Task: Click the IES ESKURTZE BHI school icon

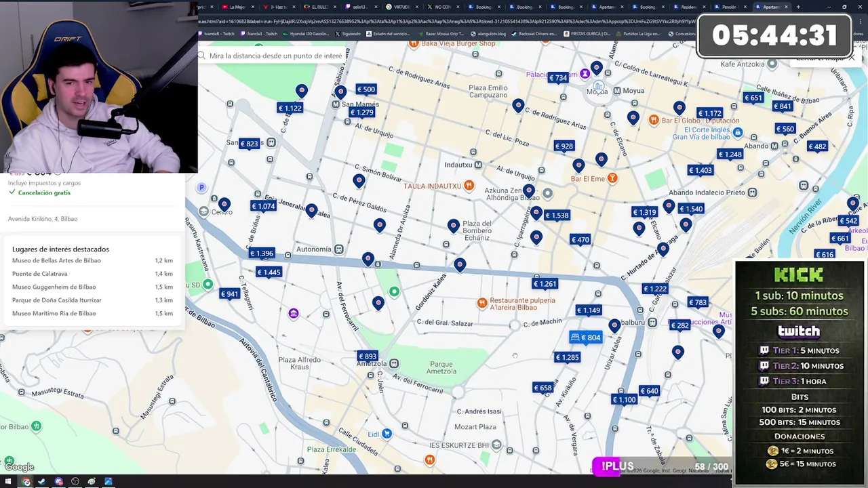Action: click(496, 445)
